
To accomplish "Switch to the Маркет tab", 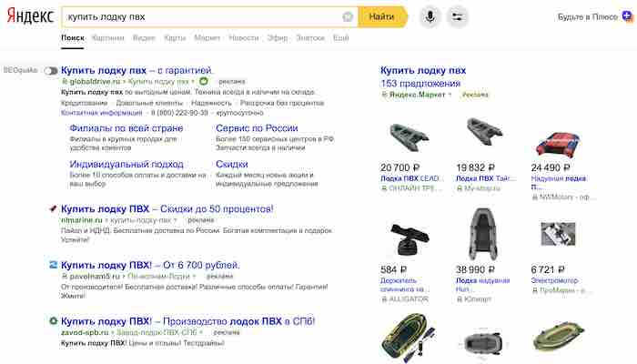I will [x=207, y=38].
